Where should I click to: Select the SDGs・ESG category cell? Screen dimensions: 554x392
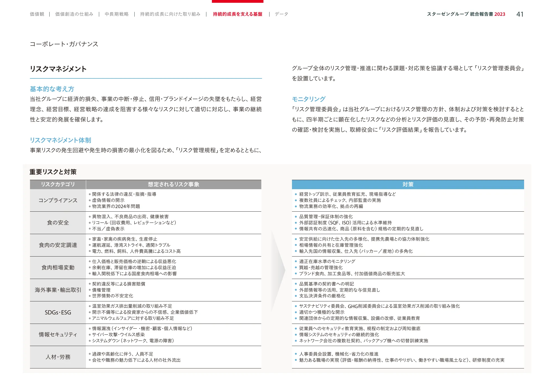pos(58,312)
